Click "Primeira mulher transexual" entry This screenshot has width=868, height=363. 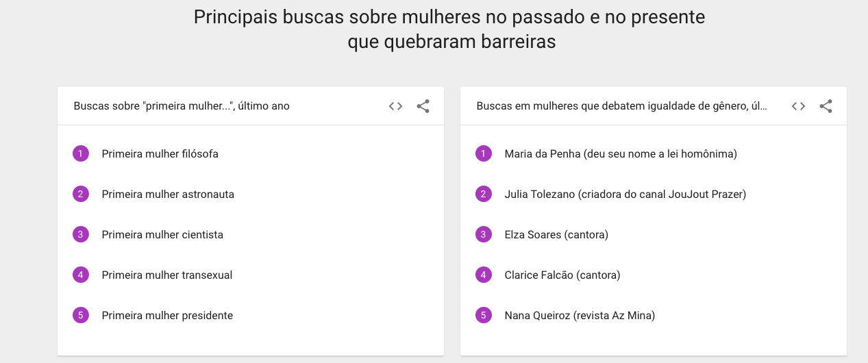(x=167, y=275)
